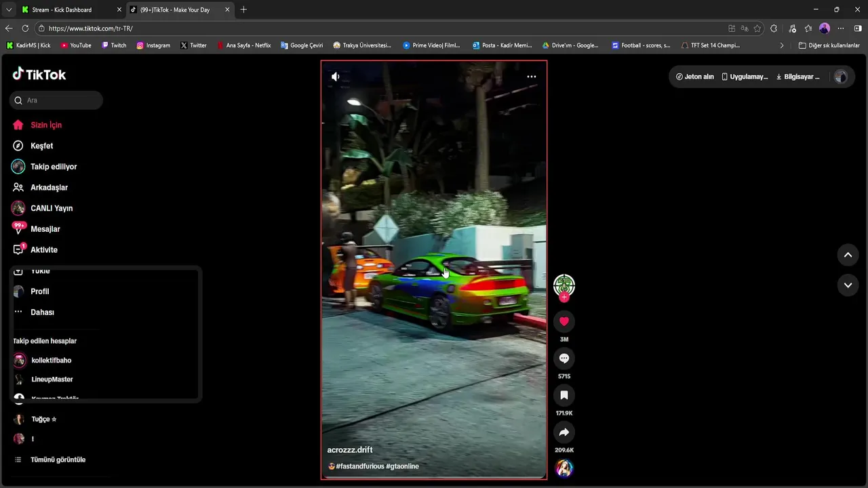Go to the next video with down chevron
The image size is (868, 488).
tap(848, 285)
